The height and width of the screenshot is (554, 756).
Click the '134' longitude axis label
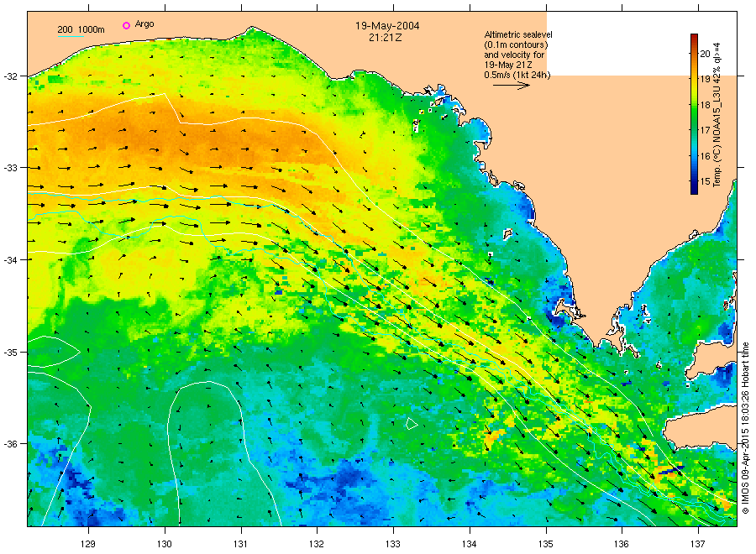(x=469, y=544)
